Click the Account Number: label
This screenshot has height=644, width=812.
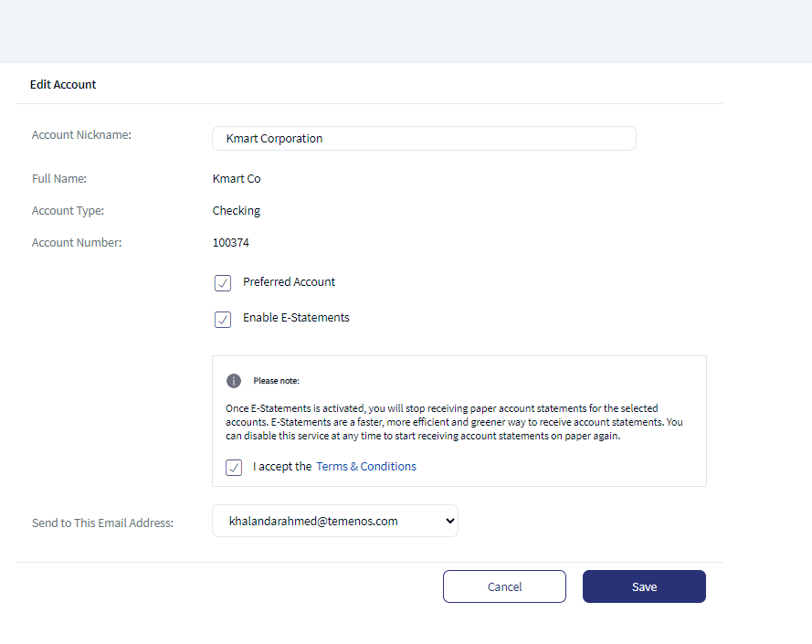[x=77, y=242]
